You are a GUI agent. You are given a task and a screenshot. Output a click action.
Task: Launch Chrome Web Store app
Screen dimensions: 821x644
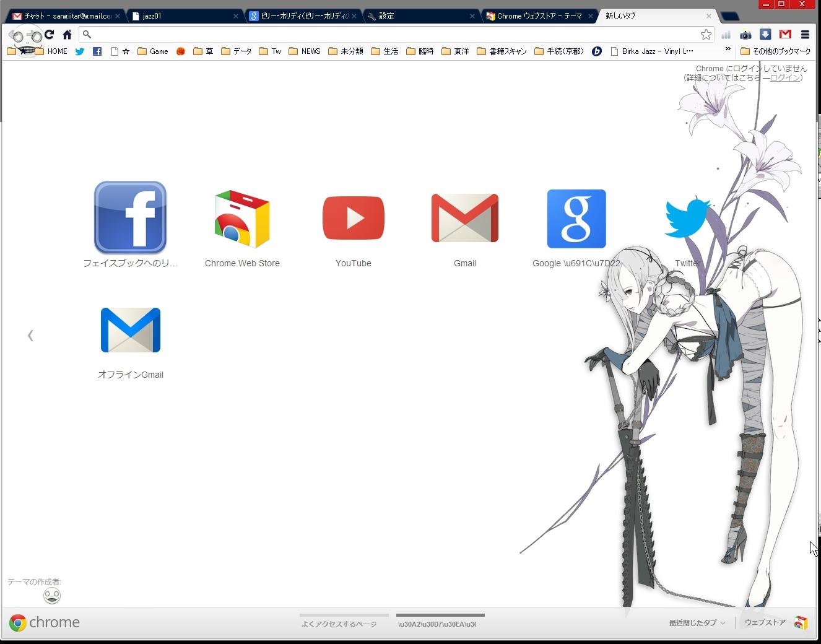point(242,219)
